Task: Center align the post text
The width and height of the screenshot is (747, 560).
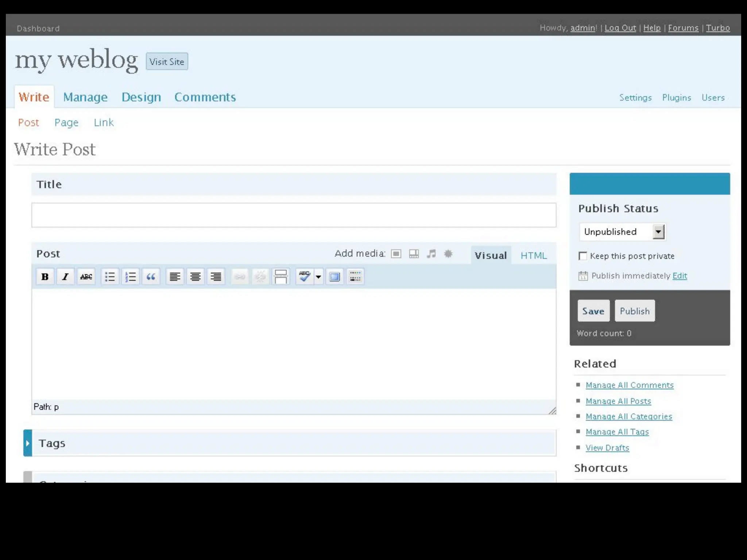Action: click(x=196, y=277)
